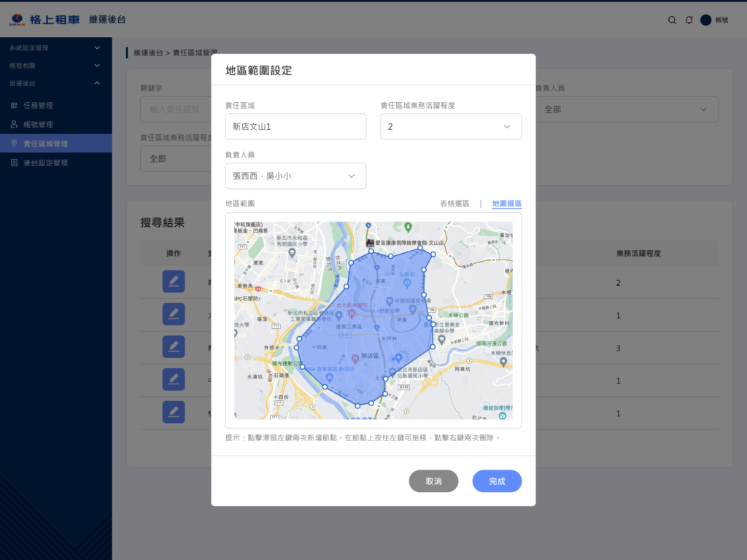Click the last edit pencil icon in results
The width and height of the screenshot is (747, 560).
point(174,413)
